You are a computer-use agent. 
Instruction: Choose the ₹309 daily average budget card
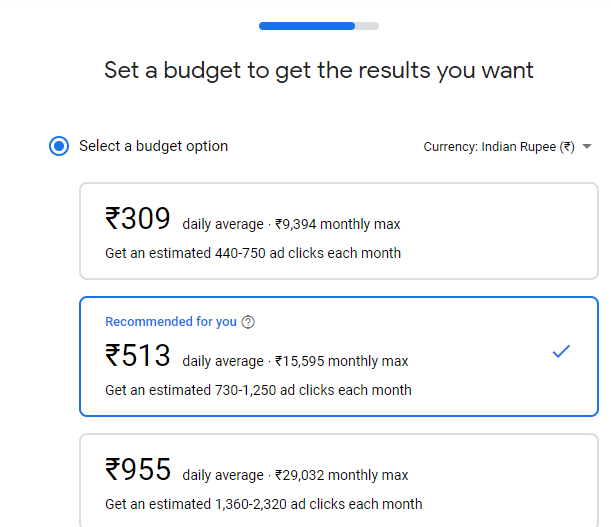pos(339,231)
